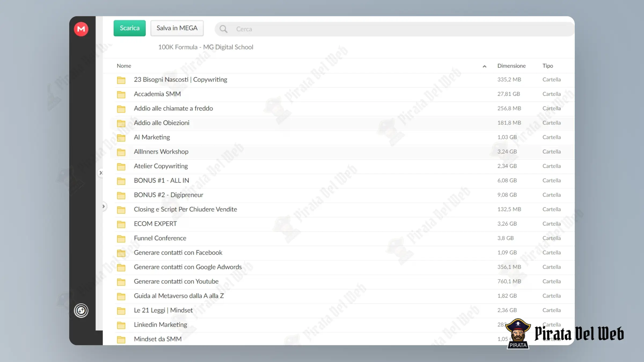The height and width of the screenshot is (362, 644).
Task: Select the 'AllInners Workshop' folder name
Action: point(161,152)
